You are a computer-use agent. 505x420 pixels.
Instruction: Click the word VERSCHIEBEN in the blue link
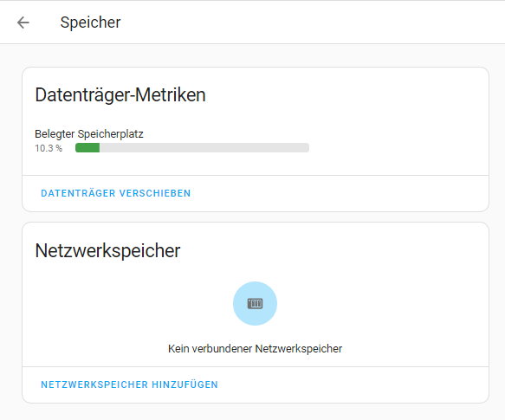click(x=155, y=193)
